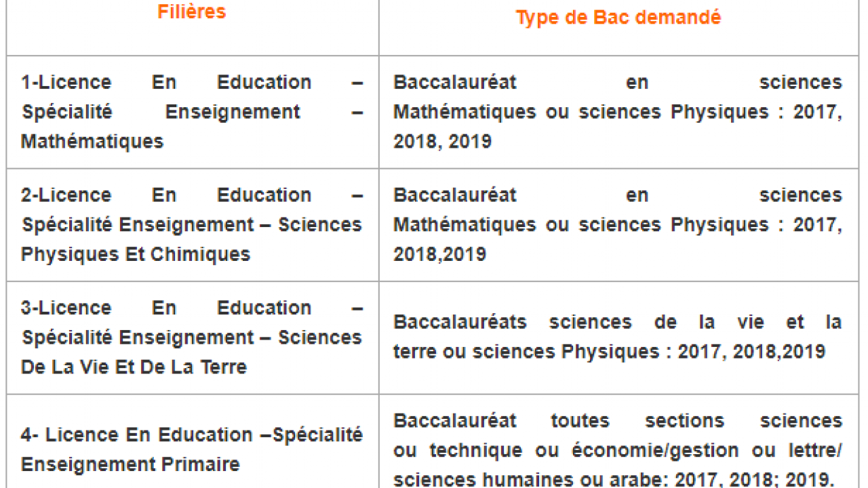Click '3-Licence' text in third row
Screen dimensions: 868x488
pos(66,307)
